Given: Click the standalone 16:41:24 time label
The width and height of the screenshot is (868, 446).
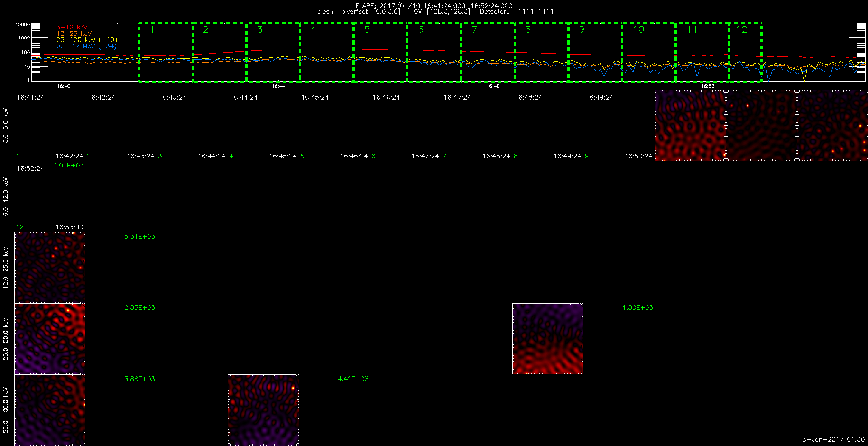Looking at the screenshot, I should pos(30,97).
